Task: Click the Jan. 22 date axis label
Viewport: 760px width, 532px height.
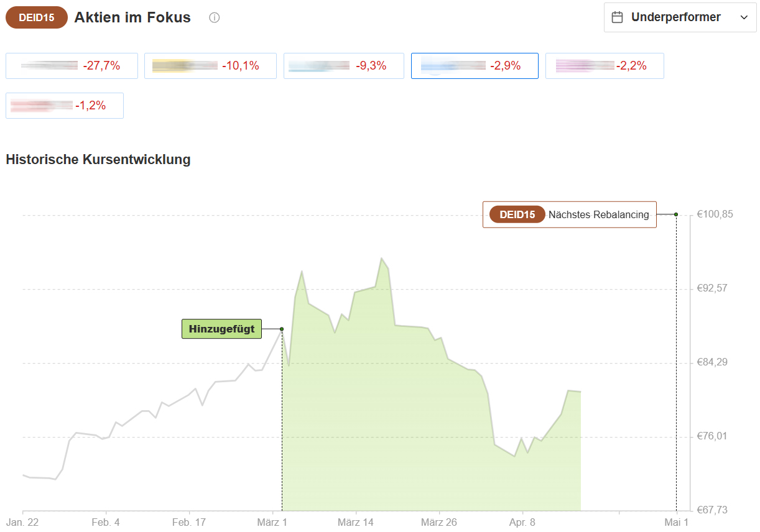Action: [x=22, y=523]
